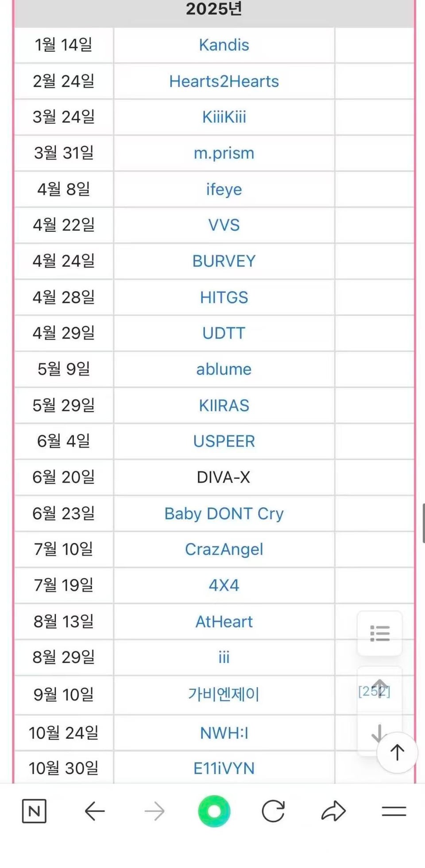Follow the Baby DONT Cry link

[224, 514]
